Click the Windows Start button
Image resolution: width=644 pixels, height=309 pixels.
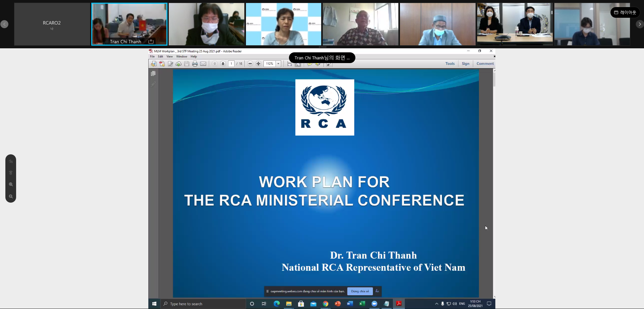tap(154, 304)
